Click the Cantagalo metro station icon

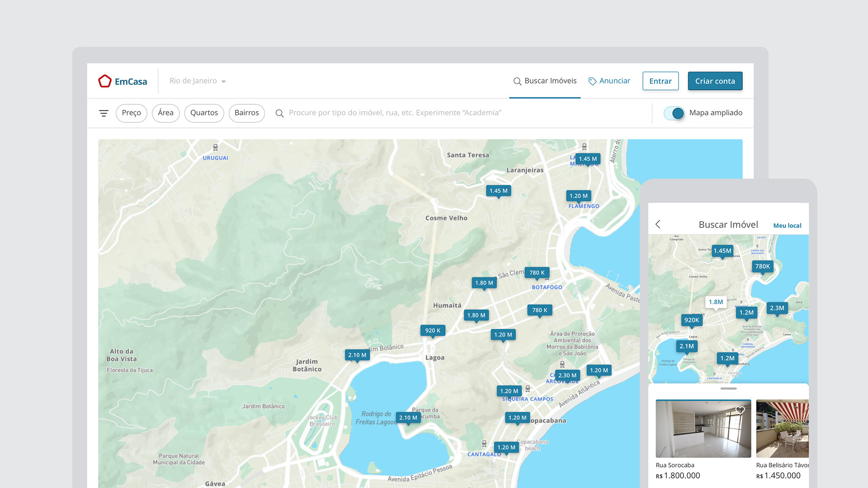pos(484,444)
